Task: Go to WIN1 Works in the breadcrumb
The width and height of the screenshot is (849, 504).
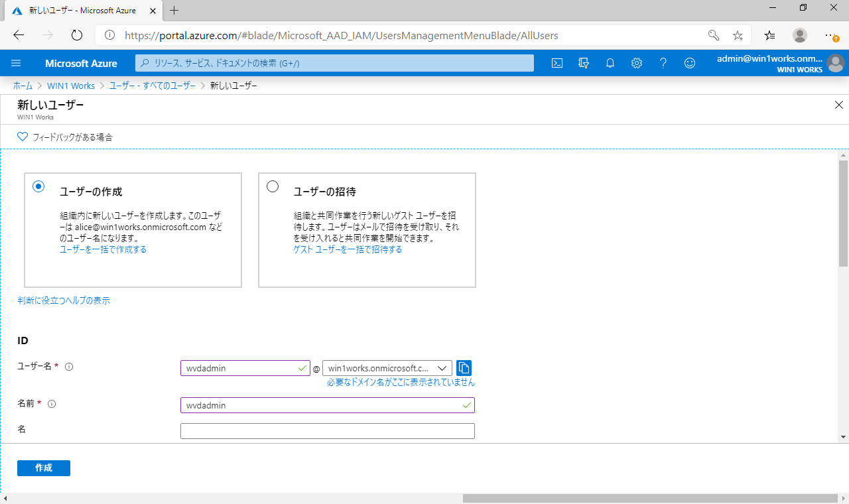Action: [x=71, y=86]
